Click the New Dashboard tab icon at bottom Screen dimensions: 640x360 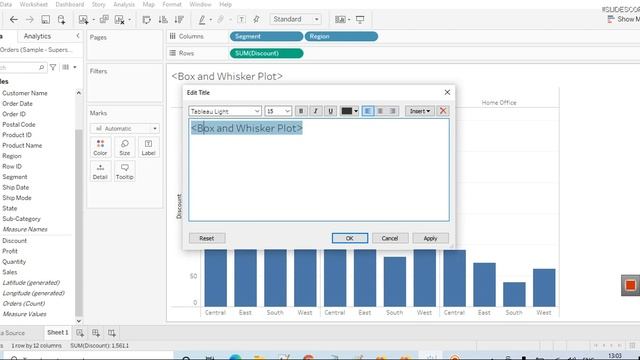[96, 333]
